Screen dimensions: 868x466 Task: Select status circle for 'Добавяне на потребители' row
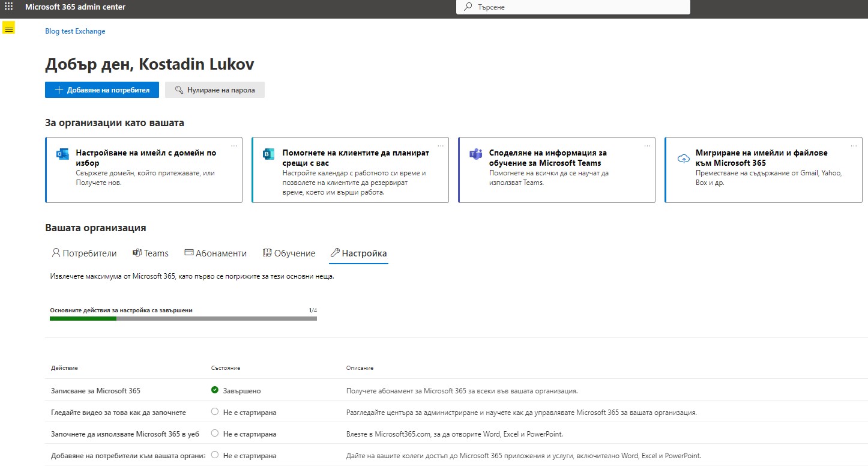215,455
